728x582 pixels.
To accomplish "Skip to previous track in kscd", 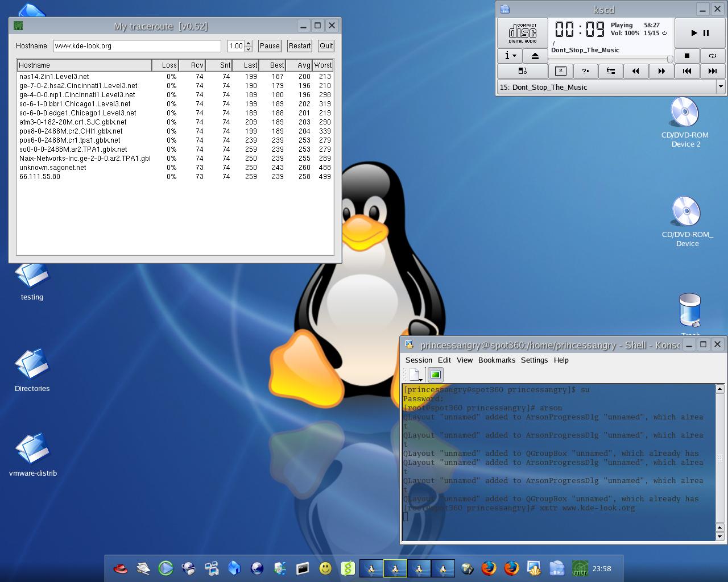I will [x=687, y=71].
